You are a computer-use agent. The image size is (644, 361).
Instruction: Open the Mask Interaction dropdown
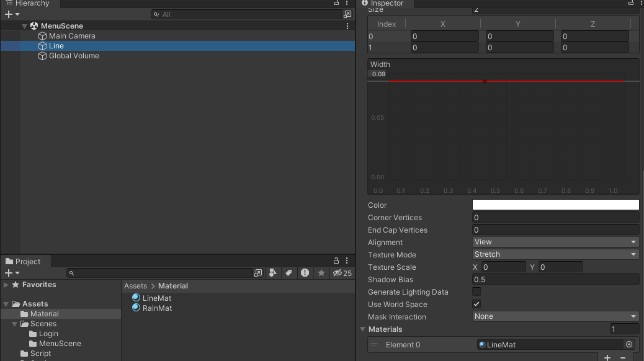point(555,316)
